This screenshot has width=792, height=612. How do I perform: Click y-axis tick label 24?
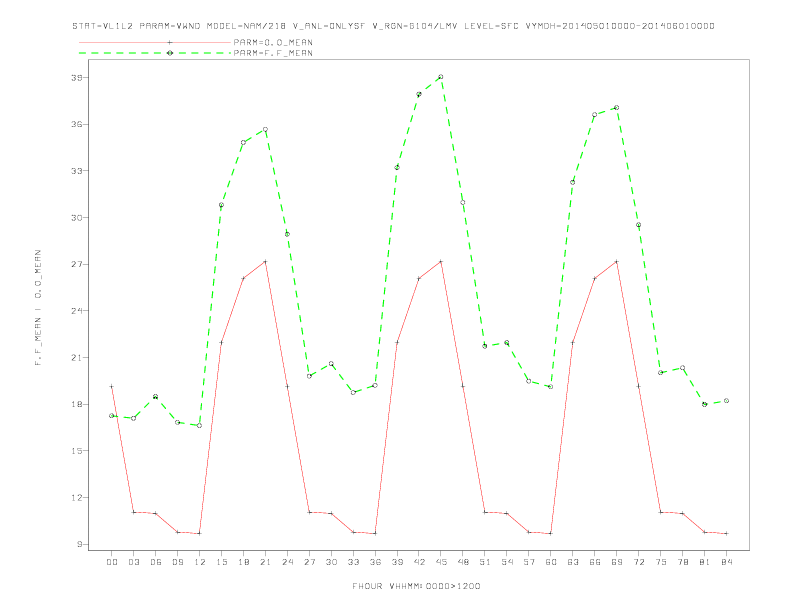[77, 311]
